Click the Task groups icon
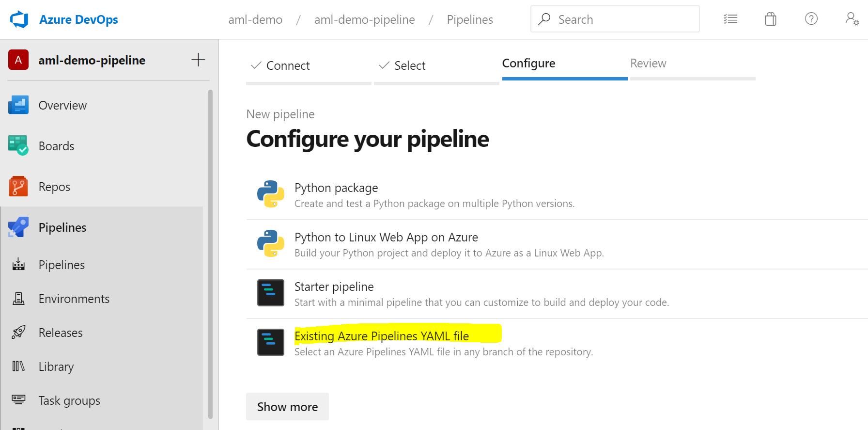This screenshot has width=868, height=430. (18, 399)
